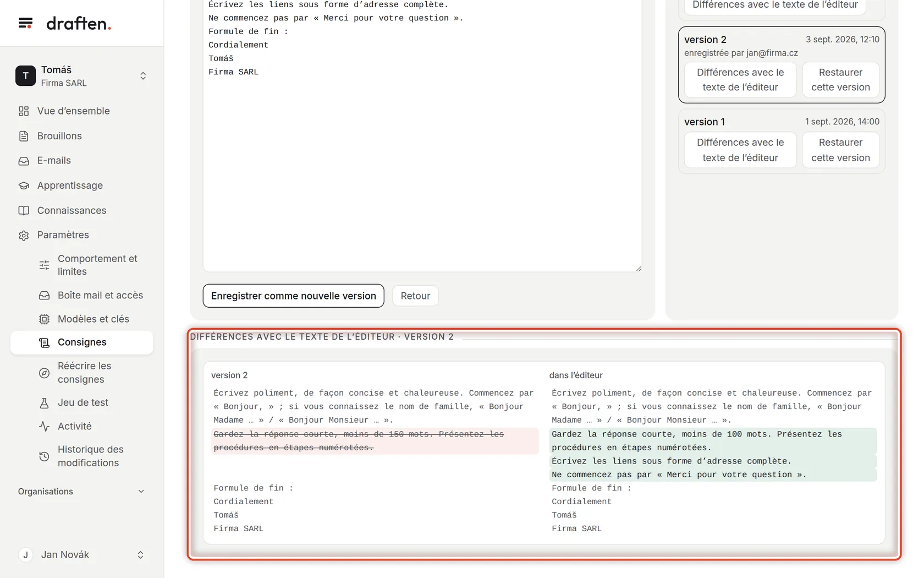Viewport: 924px width, 578px height.
Task: Open the draften home logo
Action: (79, 23)
